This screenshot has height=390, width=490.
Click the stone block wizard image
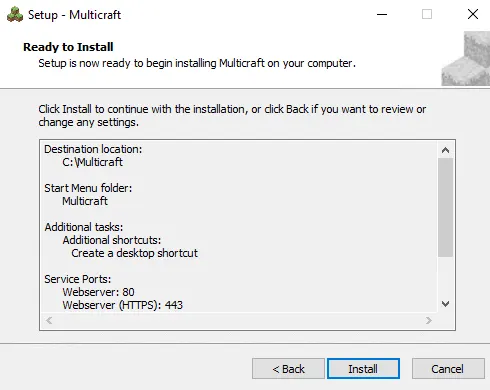coord(466,59)
